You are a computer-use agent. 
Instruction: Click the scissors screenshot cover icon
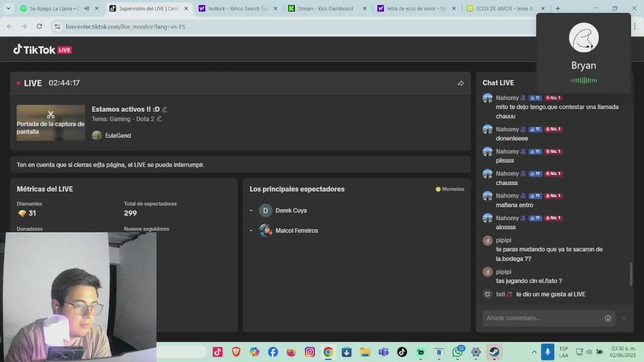(51, 115)
